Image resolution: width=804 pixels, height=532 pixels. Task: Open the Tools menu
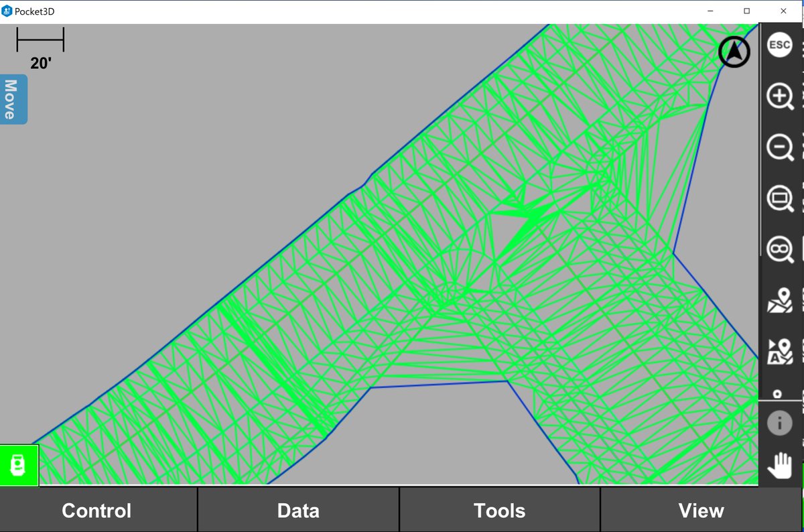point(500,510)
